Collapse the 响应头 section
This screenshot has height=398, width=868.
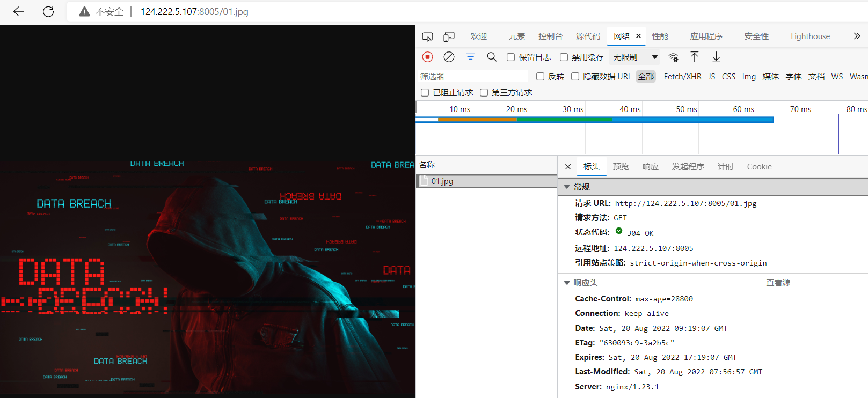tap(567, 283)
